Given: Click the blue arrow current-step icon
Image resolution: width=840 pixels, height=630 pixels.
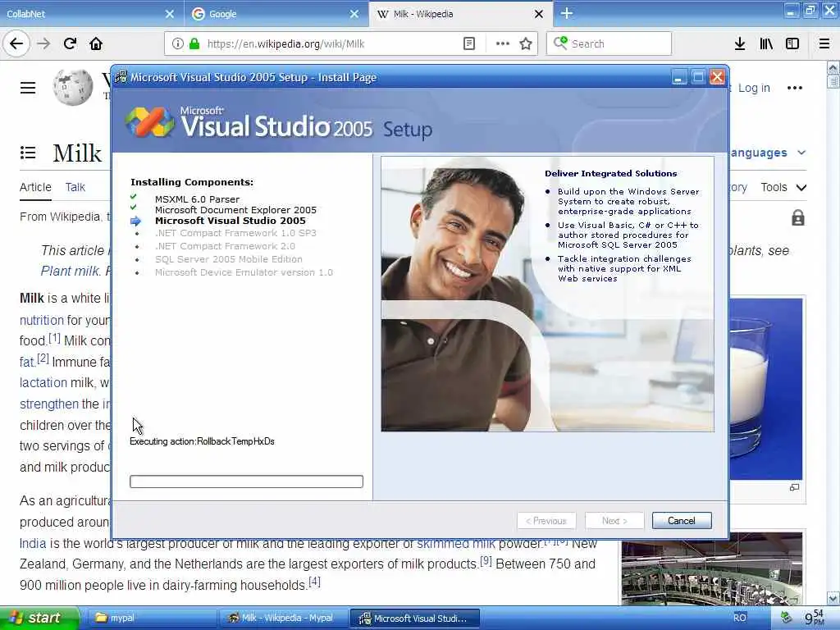Looking at the screenshot, I should coord(136,221).
